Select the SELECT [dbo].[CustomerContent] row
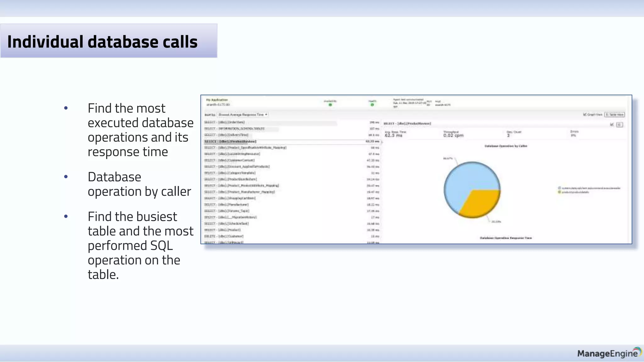Viewport: 644px width, 362px height. 292,160
